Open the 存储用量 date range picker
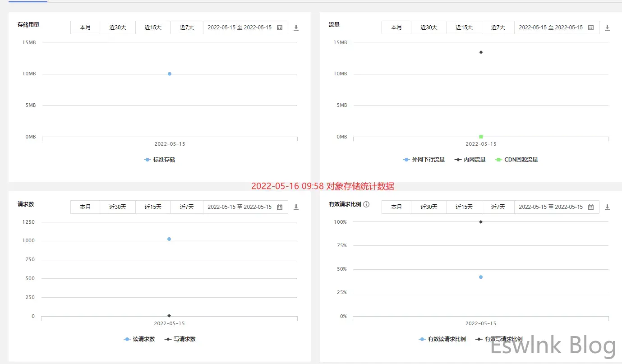This screenshot has height=364, width=622. (x=240, y=28)
